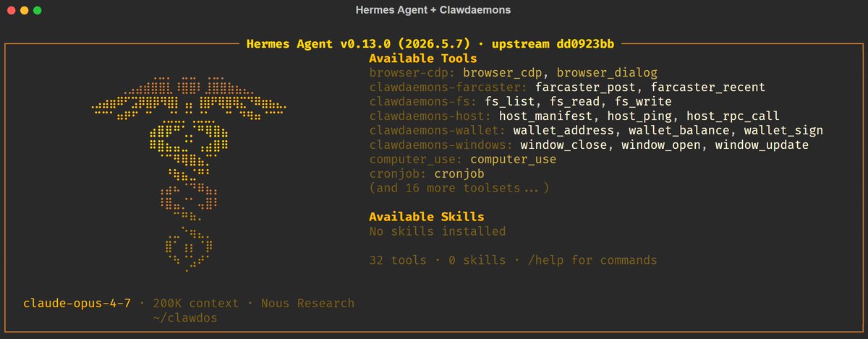This screenshot has width=868, height=339.
Task: Click the 'farcaster_post' tool name
Action: (585, 87)
